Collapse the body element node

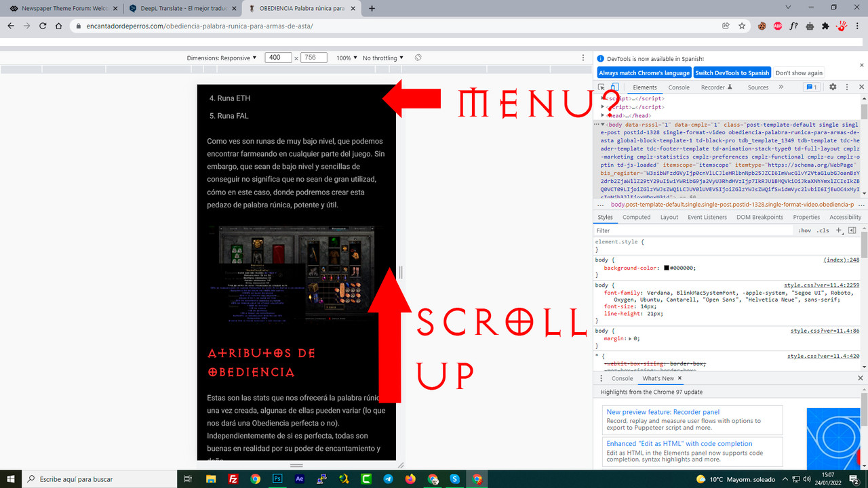(x=603, y=125)
